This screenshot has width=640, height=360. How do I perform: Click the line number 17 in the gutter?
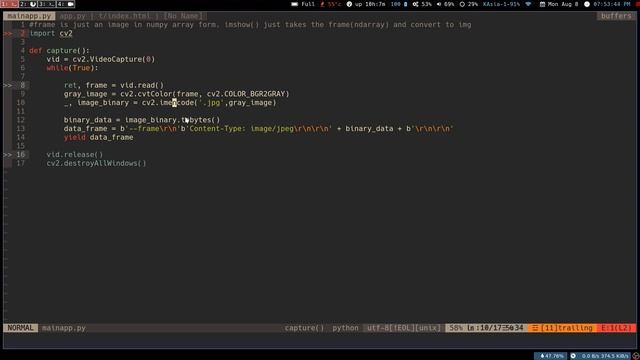pyautogui.click(x=21, y=163)
